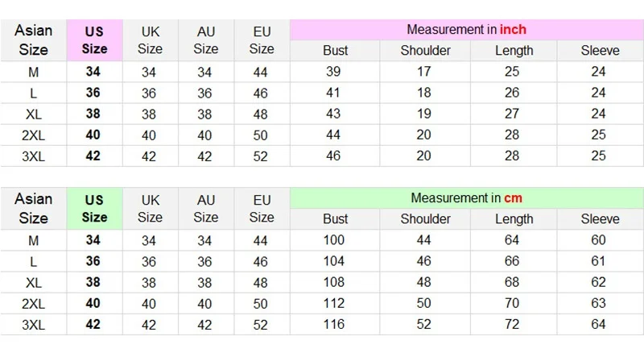
Task: Select the "Measurement in cm" header
Action: tap(466, 198)
